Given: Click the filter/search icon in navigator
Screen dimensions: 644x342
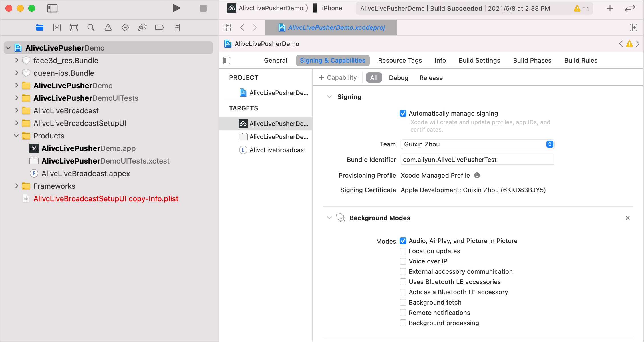Looking at the screenshot, I should 91,27.
